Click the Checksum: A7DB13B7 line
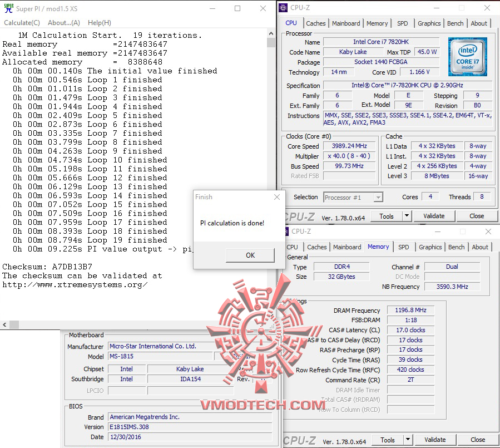 [x=47, y=267]
